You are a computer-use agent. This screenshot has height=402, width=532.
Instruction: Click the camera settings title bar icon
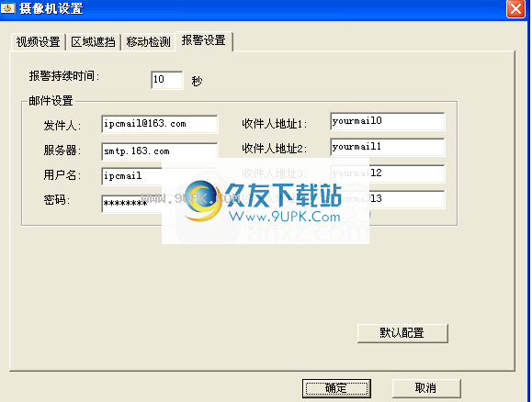point(7,8)
